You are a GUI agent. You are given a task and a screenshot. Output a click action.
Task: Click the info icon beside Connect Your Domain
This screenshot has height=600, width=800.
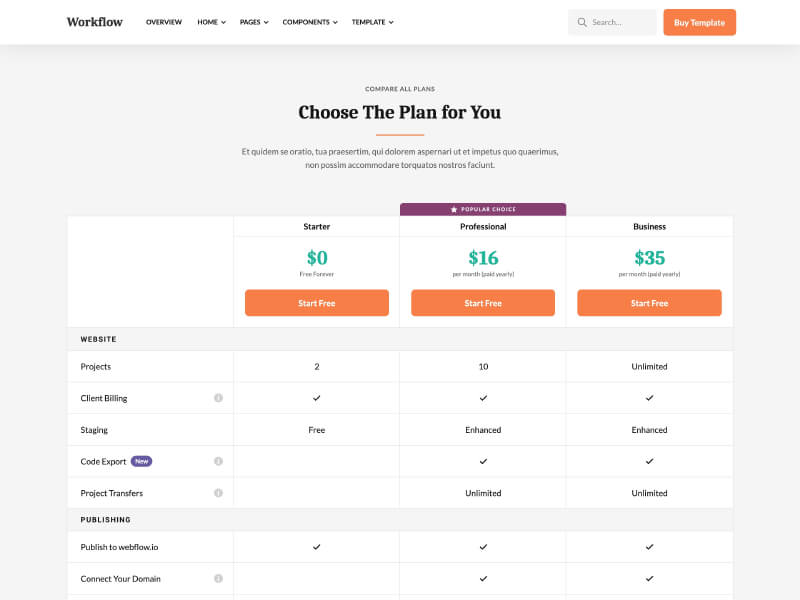pyautogui.click(x=218, y=579)
